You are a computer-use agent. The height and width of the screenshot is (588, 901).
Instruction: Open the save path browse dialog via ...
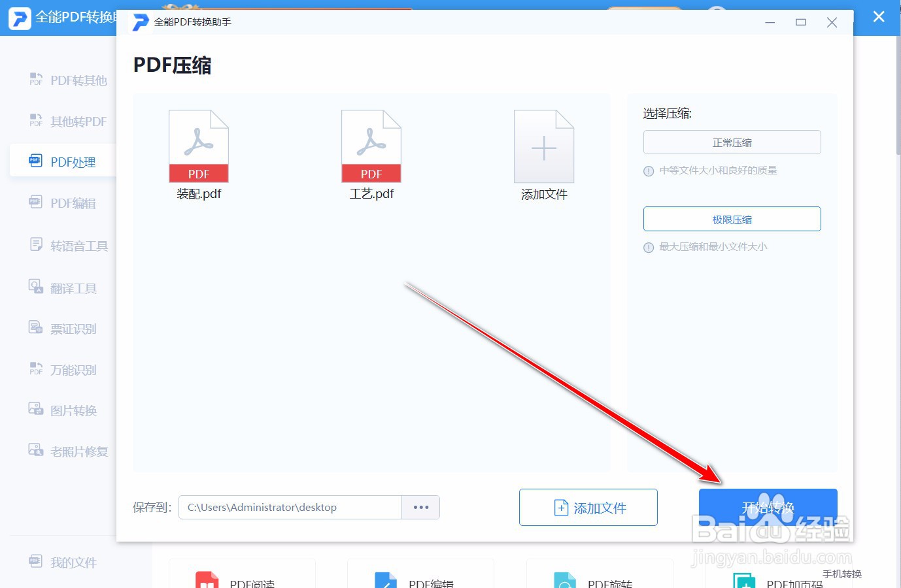tap(420, 507)
